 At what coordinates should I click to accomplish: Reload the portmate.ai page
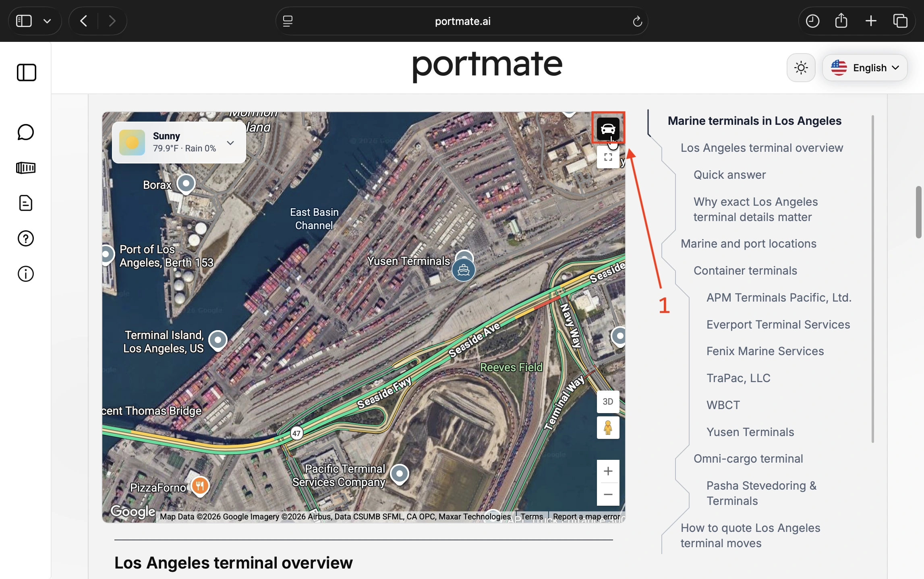click(x=637, y=21)
